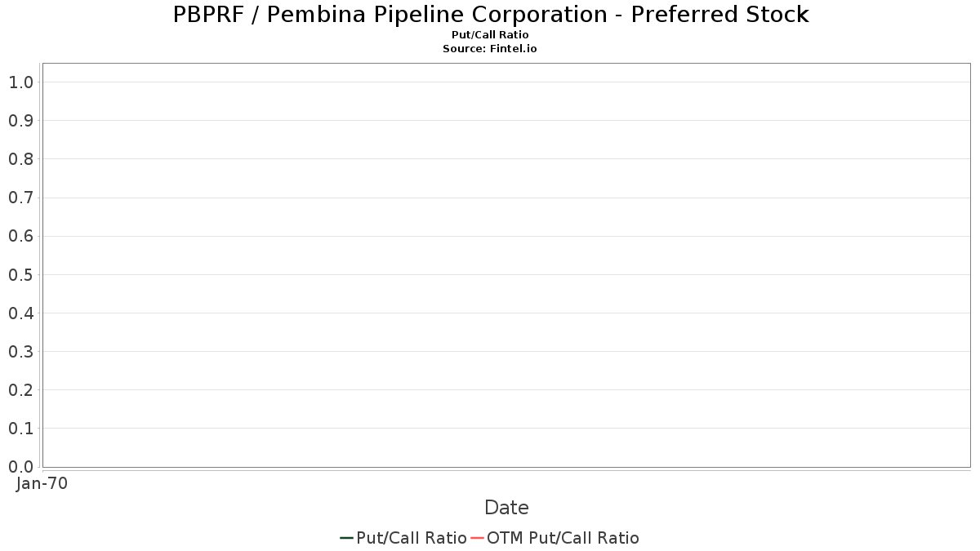
Task: Open the Source: Fintel.io text
Action: pyautogui.click(x=490, y=49)
